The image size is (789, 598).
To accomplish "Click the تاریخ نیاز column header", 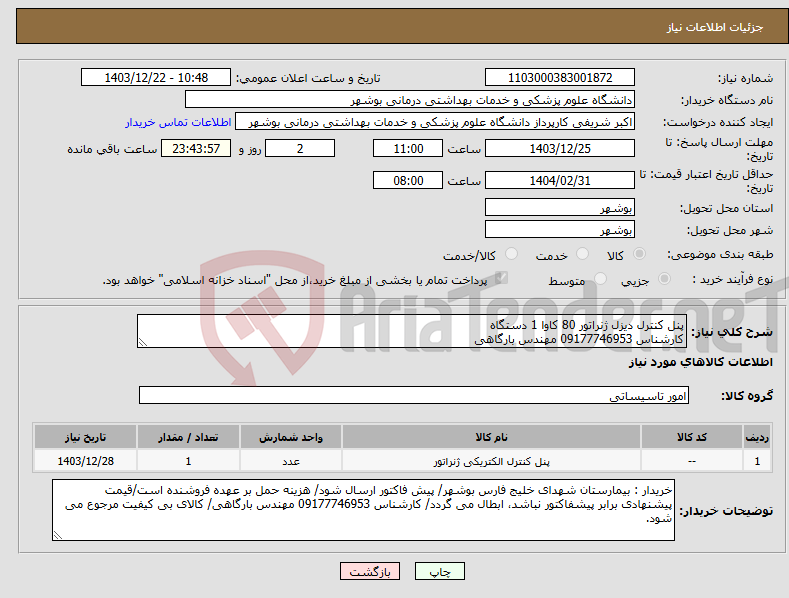I will [x=86, y=437].
